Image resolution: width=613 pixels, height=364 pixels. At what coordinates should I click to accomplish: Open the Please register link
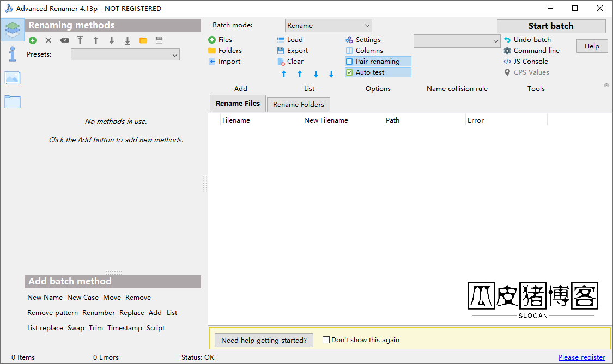pyautogui.click(x=582, y=357)
